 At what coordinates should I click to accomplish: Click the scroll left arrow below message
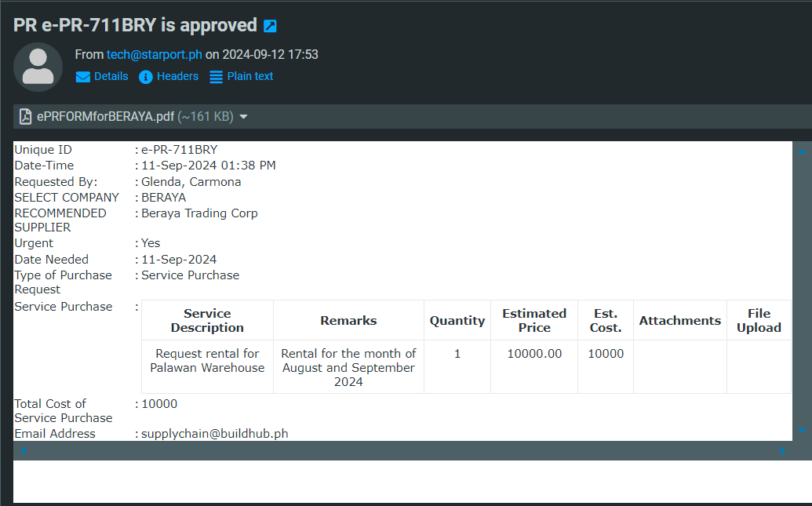tap(22, 451)
